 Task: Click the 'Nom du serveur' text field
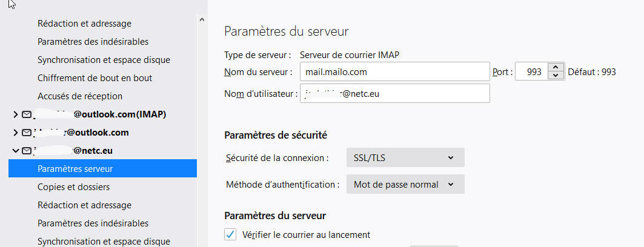click(394, 71)
